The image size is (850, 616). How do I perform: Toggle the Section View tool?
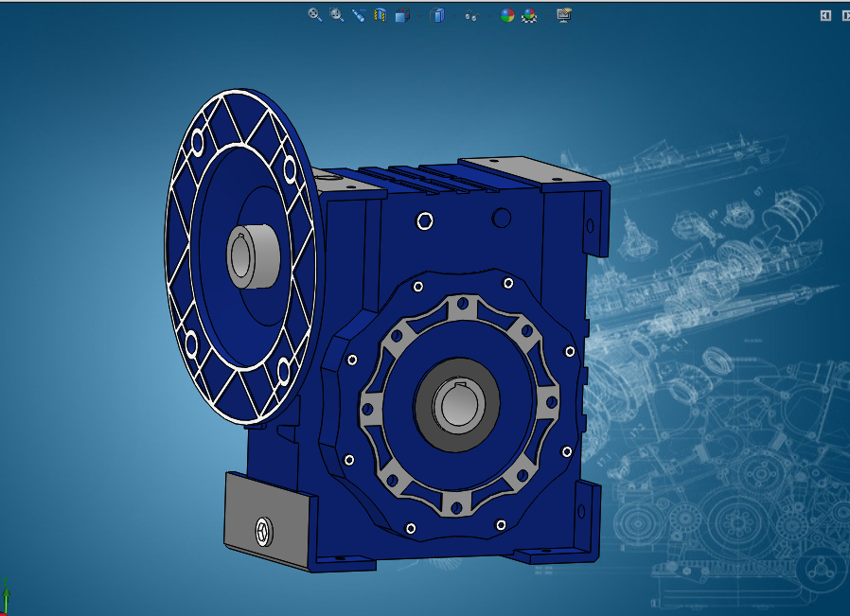pyautogui.click(x=380, y=15)
